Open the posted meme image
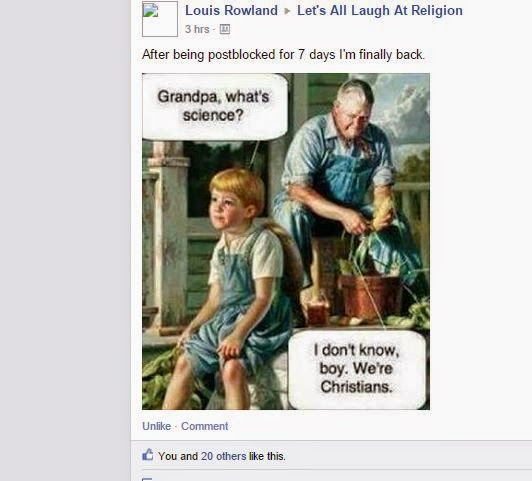 [x=286, y=241]
